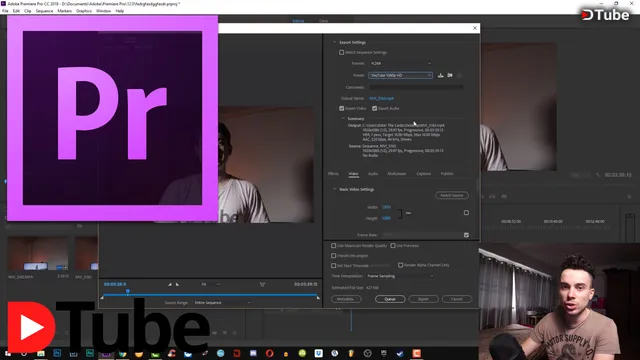Toggle the Frame Rate match-source checkbox
640x360 pixels.
pyautogui.click(x=466, y=235)
